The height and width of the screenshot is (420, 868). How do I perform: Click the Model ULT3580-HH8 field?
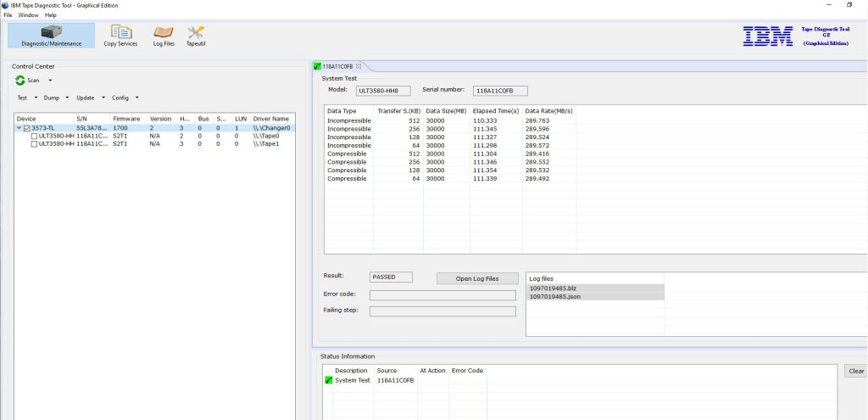[x=384, y=91]
